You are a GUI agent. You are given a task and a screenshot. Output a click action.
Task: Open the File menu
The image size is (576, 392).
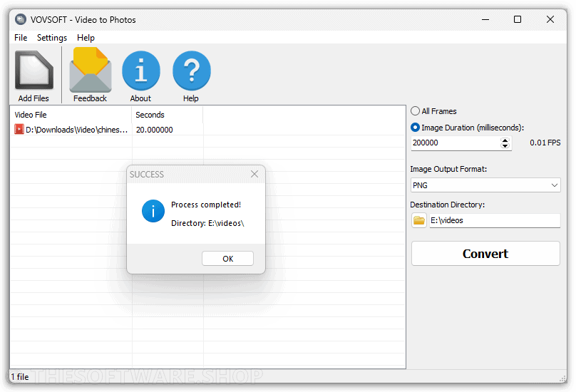pyautogui.click(x=21, y=38)
